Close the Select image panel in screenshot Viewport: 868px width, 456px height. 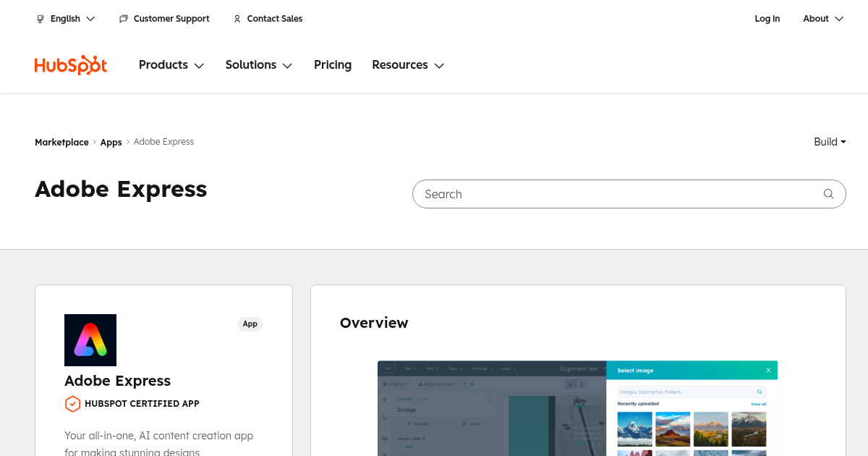point(768,371)
